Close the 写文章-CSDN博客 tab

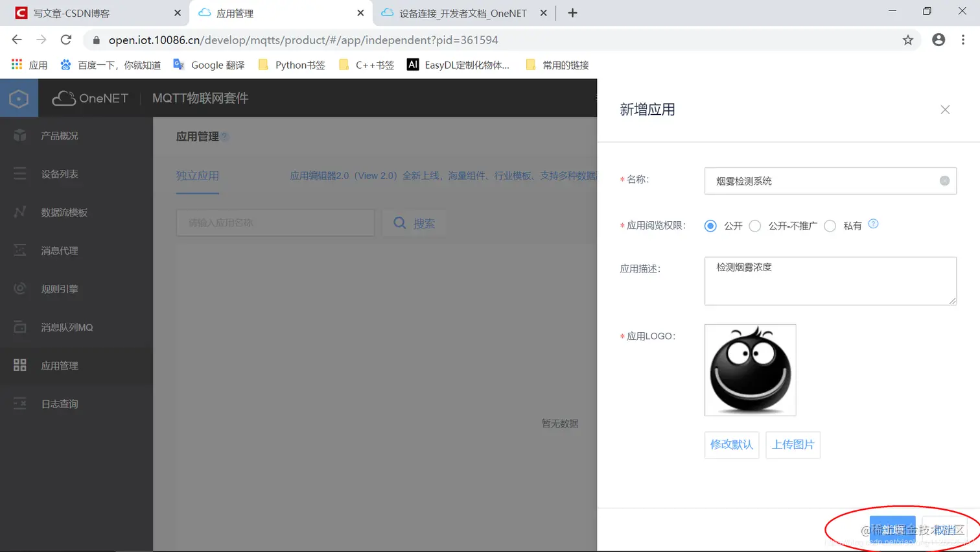click(x=178, y=13)
